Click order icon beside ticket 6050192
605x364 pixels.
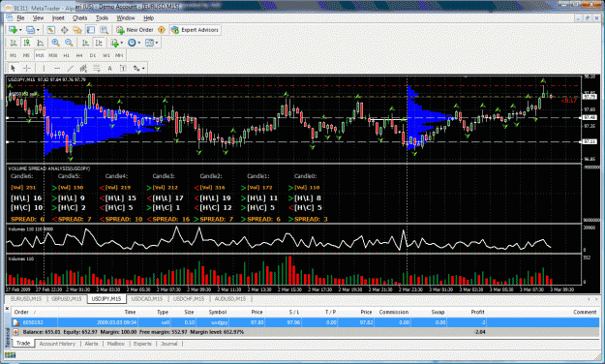coord(16,322)
